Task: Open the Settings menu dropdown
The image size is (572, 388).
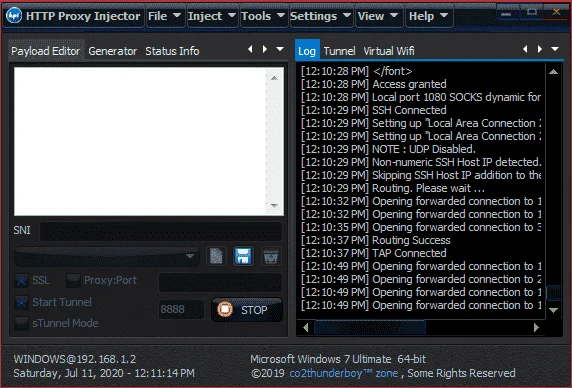Action: tap(321, 16)
